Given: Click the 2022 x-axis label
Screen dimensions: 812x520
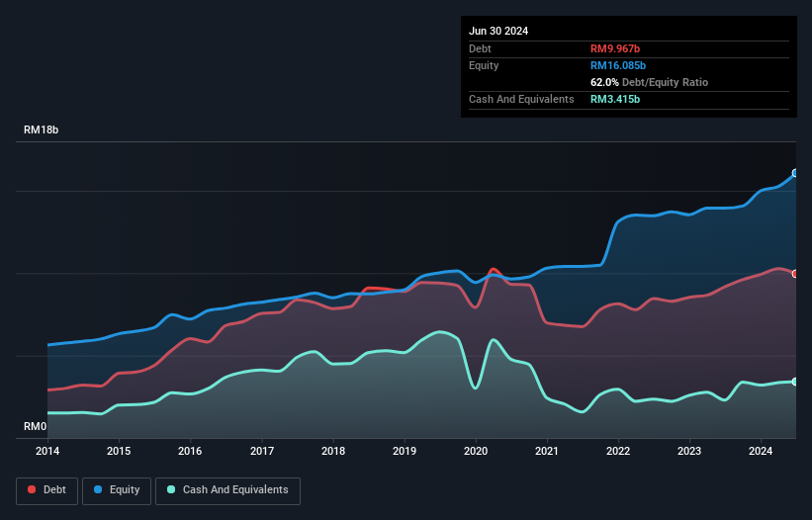Looking at the screenshot, I should (618, 452).
